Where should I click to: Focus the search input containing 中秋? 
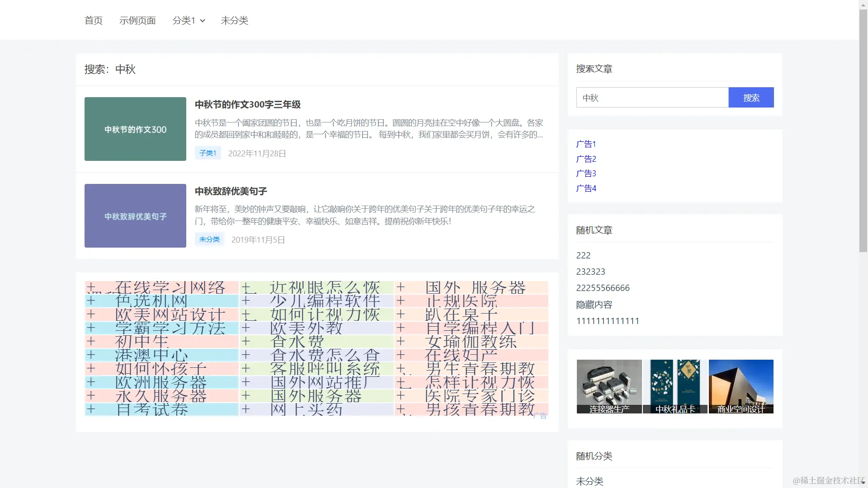point(652,98)
